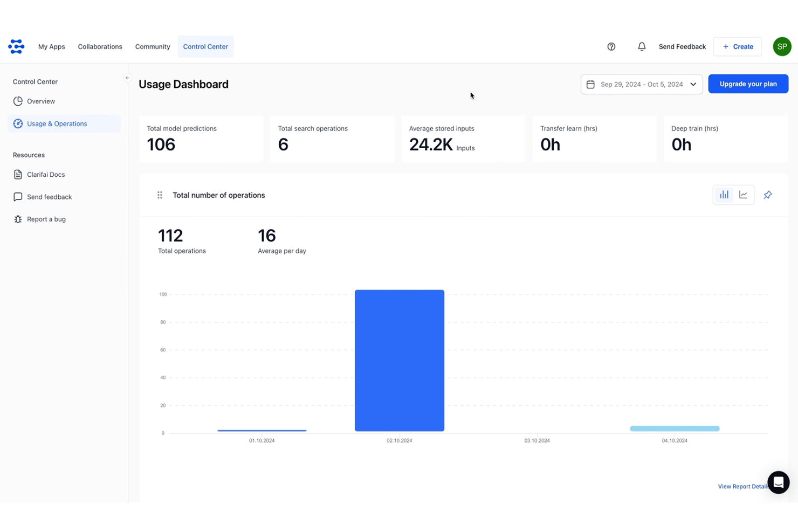
Task: Pin the Total number of operations widget
Action: tap(767, 195)
